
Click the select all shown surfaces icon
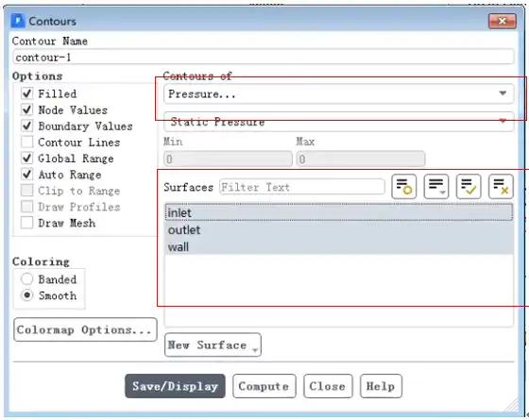[x=469, y=187]
